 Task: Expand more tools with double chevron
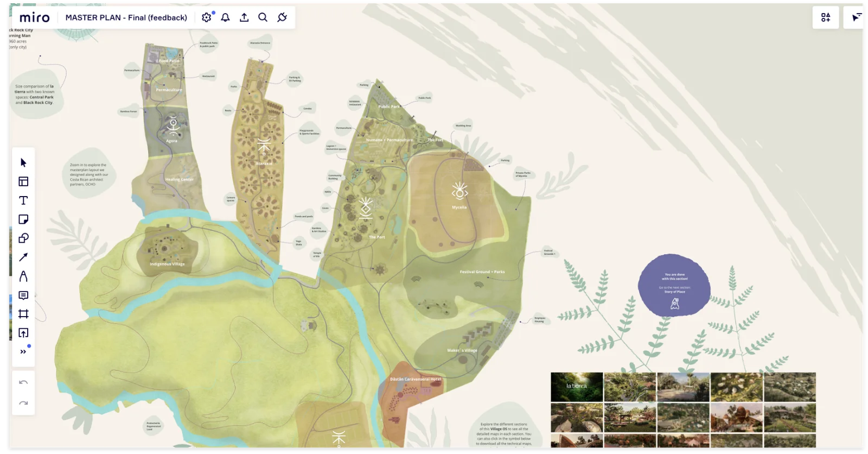(x=23, y=352)
